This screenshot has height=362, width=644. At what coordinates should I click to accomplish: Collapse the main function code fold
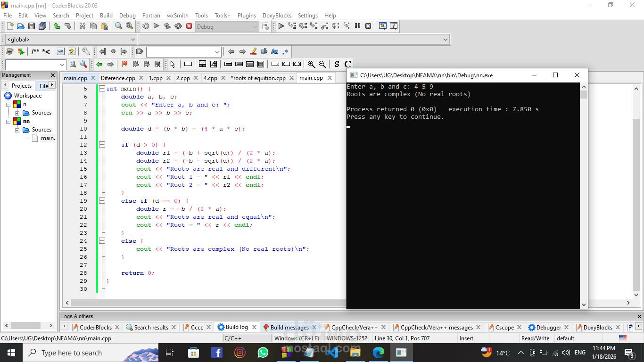pyautogui.click(x=102, y=88)
